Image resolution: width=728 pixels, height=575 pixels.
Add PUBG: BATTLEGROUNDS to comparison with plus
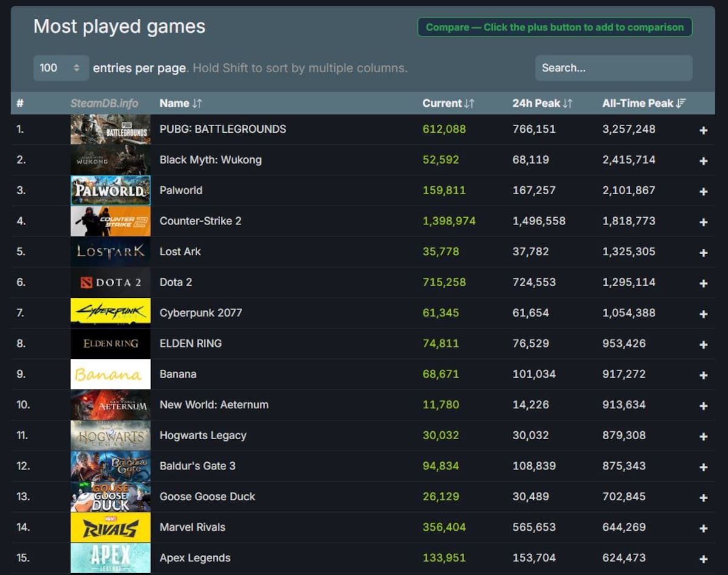703,130
